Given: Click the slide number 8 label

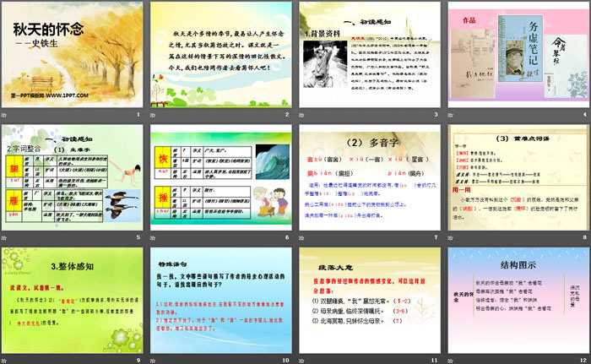Looking at the screenshot, I should pos(584,237).
